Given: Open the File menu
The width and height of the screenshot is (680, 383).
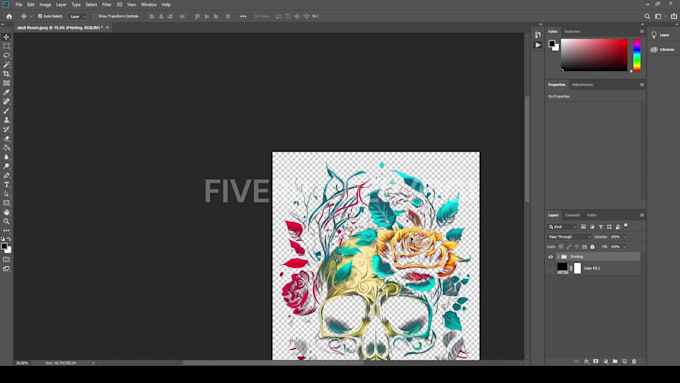Looking at the screenshot, I should 19,4.
